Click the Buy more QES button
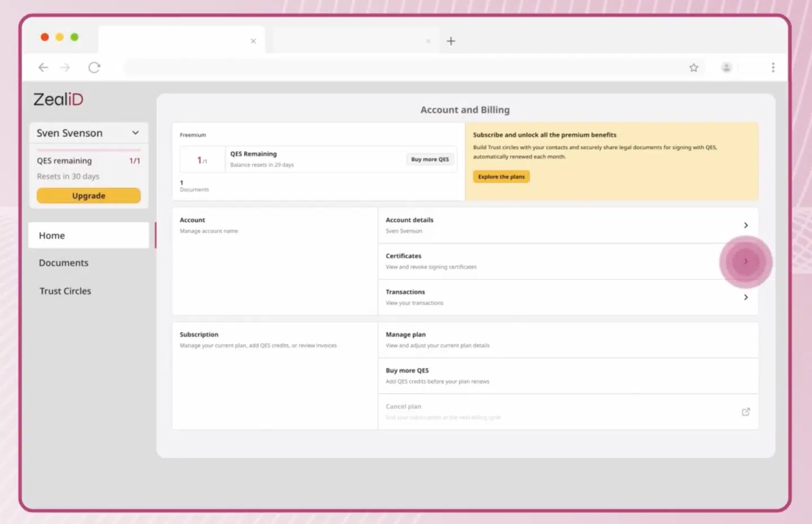The width and height of the screenshot is (812, 524). pos(430,160)
